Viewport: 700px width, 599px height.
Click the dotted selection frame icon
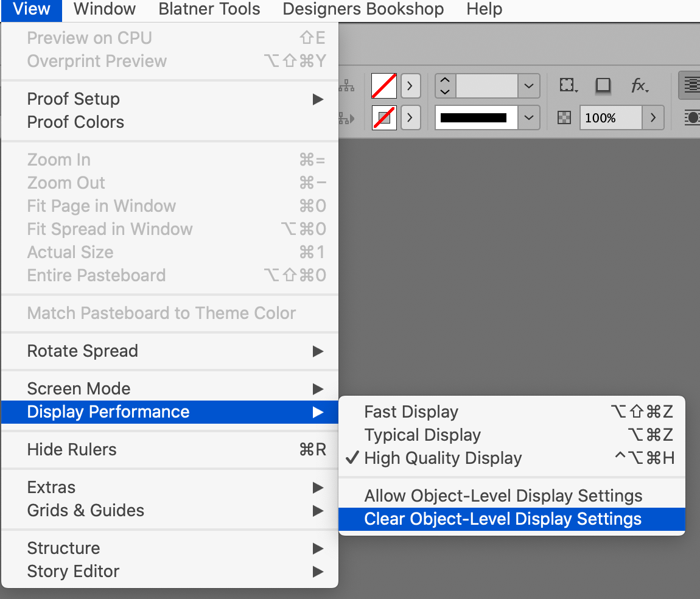coord(567,86)
